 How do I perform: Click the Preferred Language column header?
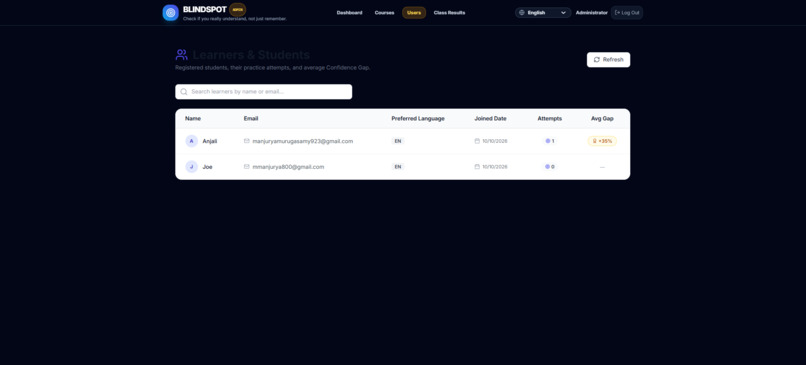point(418,118)
